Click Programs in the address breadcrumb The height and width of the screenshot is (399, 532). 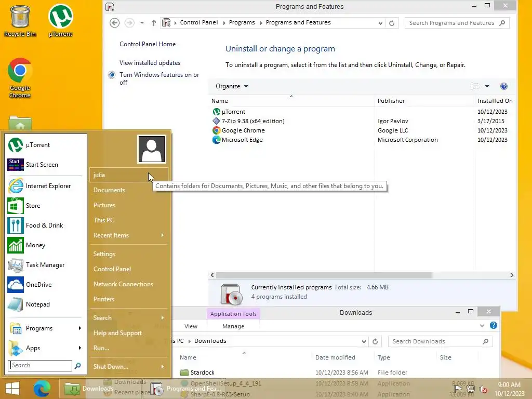242,22
